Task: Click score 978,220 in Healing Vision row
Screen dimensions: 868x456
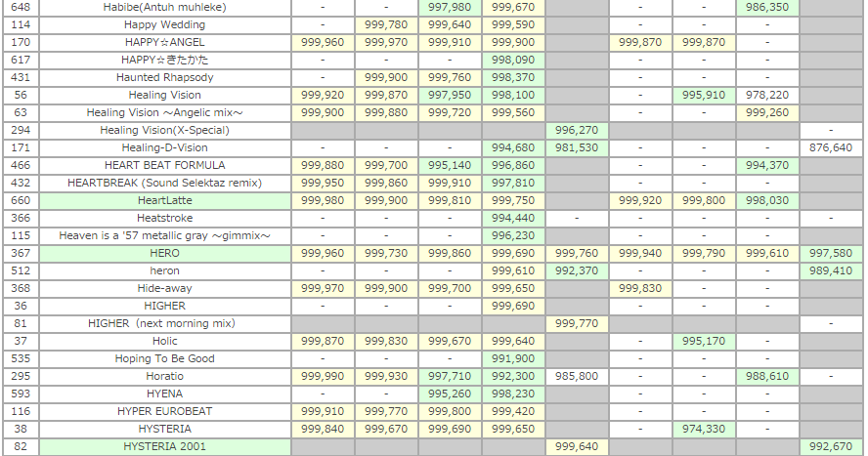Action: [x=767, y=95]
